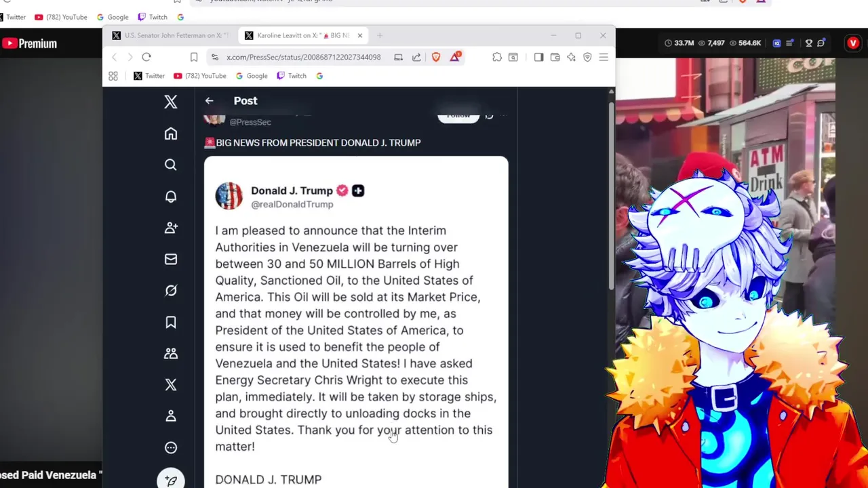Follow the @PressSec account
868x488 pixels.
(458, 116)
